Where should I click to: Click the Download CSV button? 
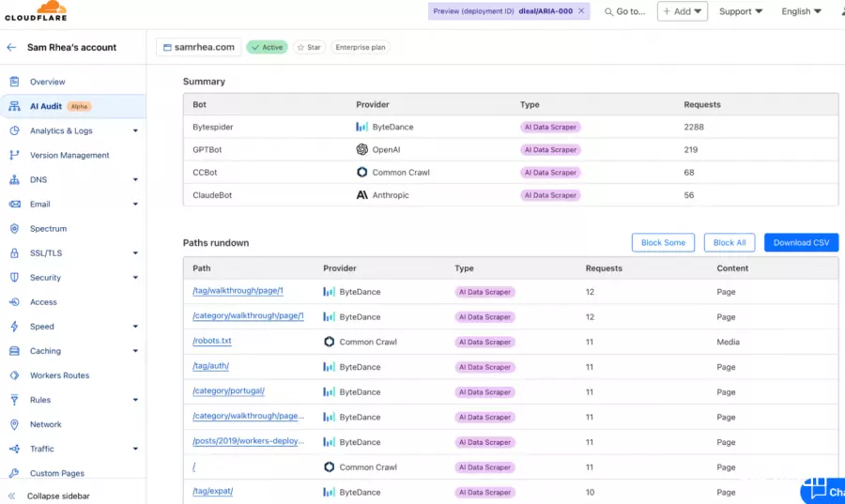coord(802,243)
